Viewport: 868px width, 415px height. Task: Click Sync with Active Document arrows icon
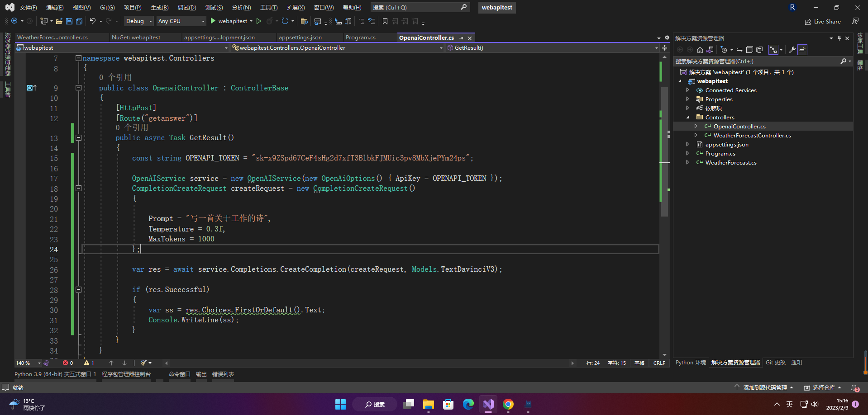click(x=739, y=50)
